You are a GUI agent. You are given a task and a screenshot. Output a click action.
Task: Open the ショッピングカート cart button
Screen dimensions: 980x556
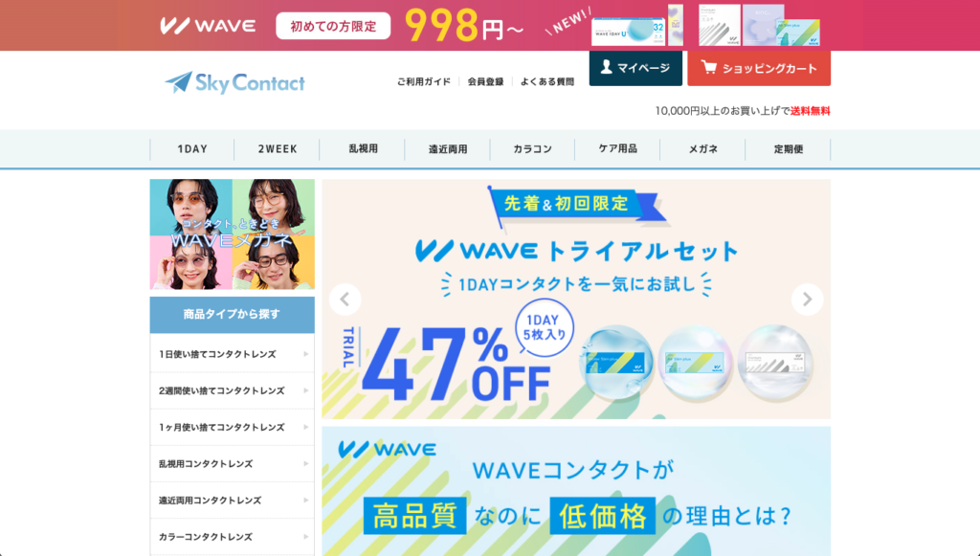759,68
